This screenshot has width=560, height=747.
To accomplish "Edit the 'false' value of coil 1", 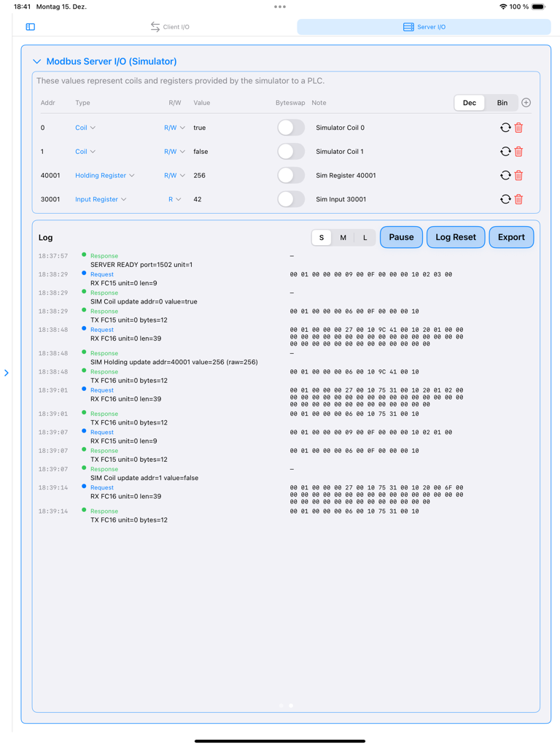I will (x=201, y=152).
